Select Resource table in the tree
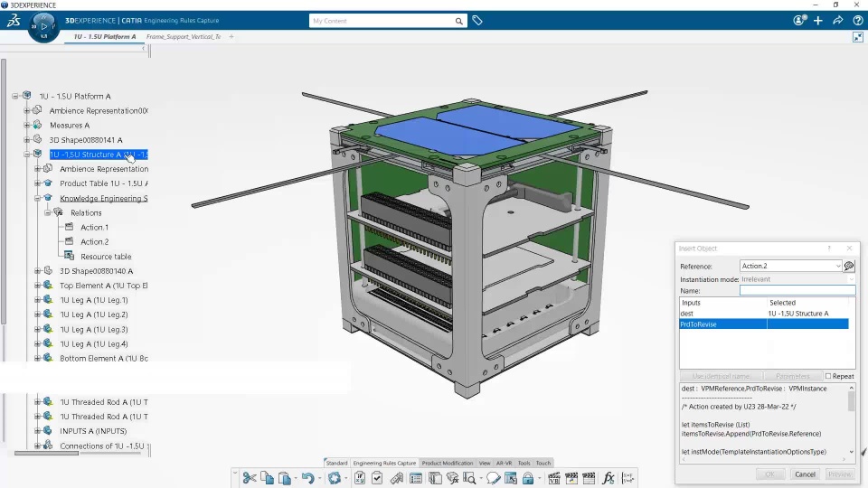Viewport: 868px width, 488px height. point(106,257)
